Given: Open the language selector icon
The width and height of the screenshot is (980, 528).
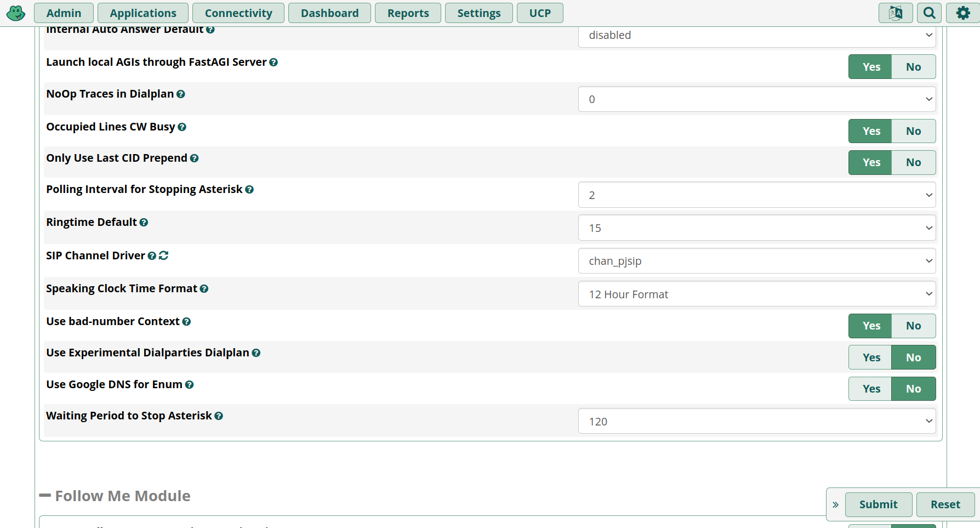Looking at the screenshot, I should click(895, 13).
